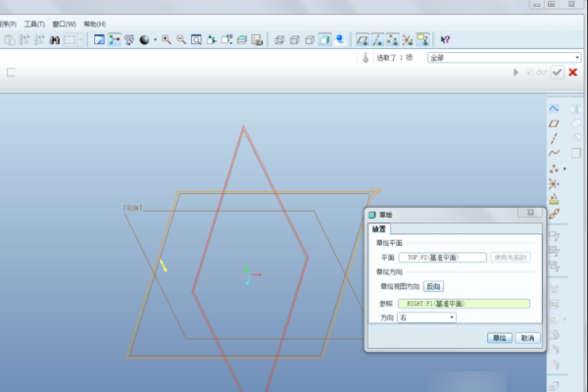Click the enhanced realism blue ball icon

[x=340, y=40]
